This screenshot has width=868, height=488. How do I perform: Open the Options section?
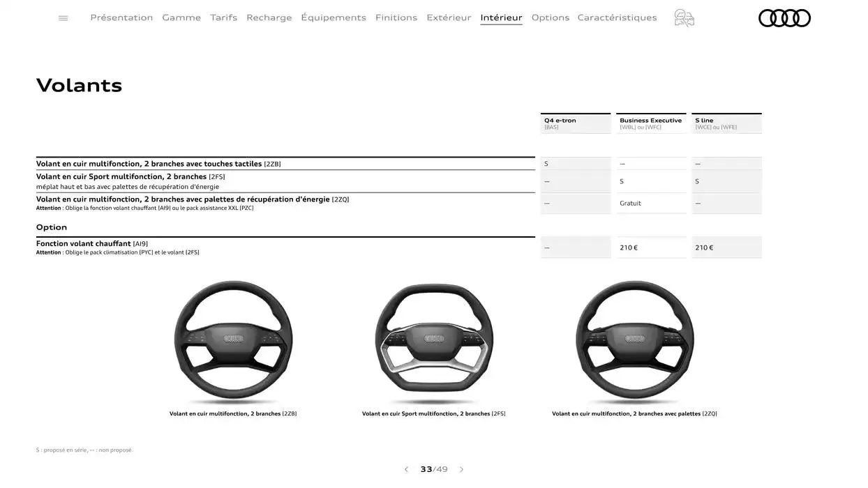(x=551, y=17)
